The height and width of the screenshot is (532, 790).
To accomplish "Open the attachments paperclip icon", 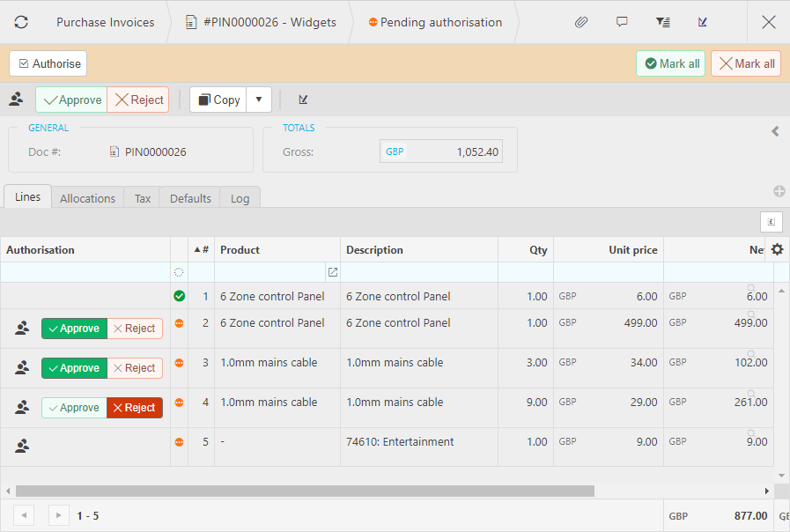I will pyautogui.click(x=581, y=22).
